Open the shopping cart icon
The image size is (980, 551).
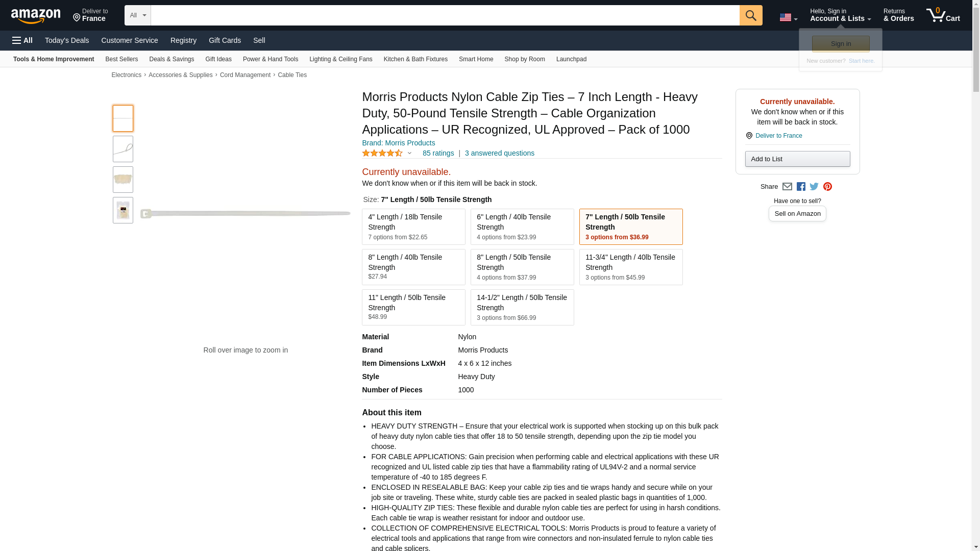(943, 15)
